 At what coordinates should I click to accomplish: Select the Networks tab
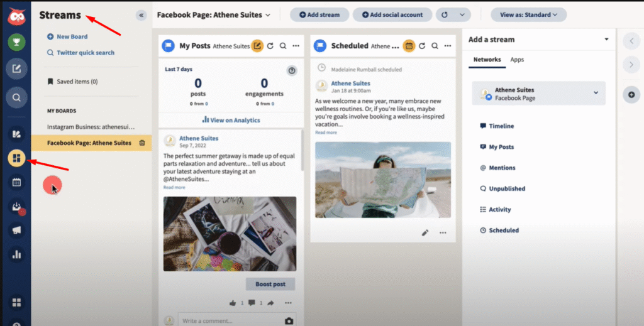[487, 60]
